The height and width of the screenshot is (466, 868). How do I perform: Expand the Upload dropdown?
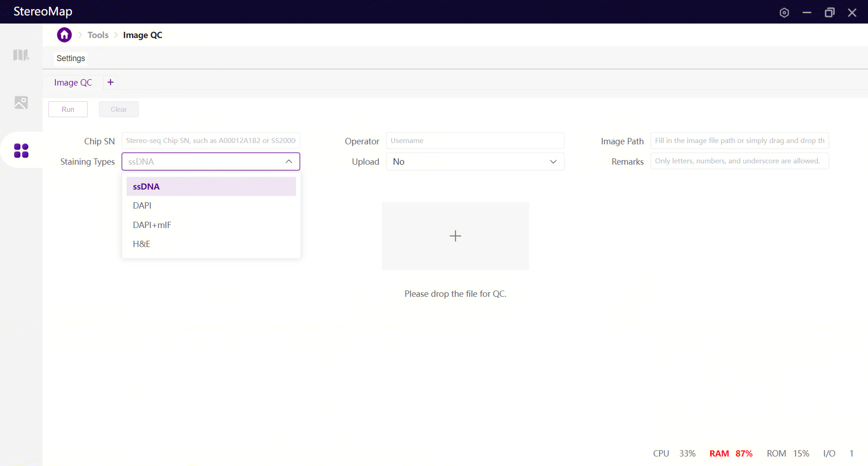click(553, 162)
